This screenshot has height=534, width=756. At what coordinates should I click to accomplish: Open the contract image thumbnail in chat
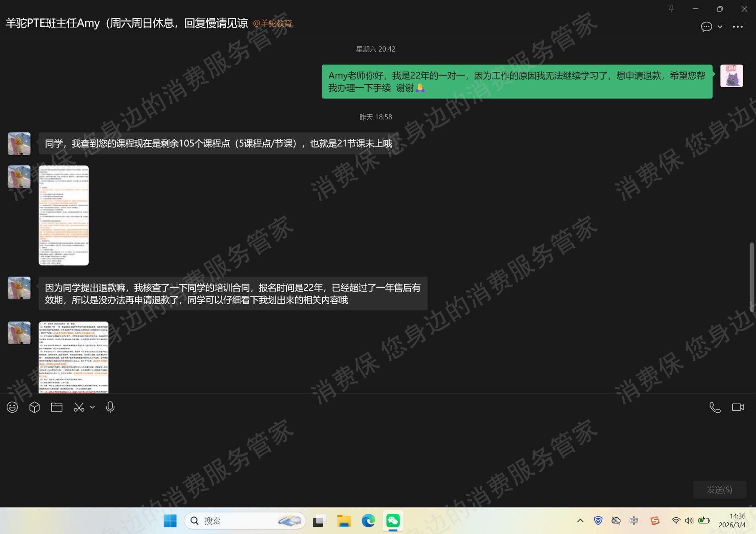click(x=73, y=358)
